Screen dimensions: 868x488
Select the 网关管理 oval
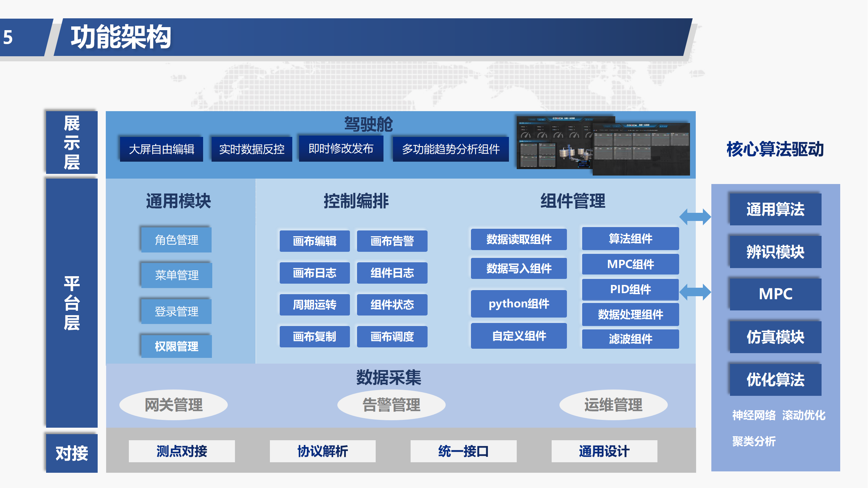point(174,405)
